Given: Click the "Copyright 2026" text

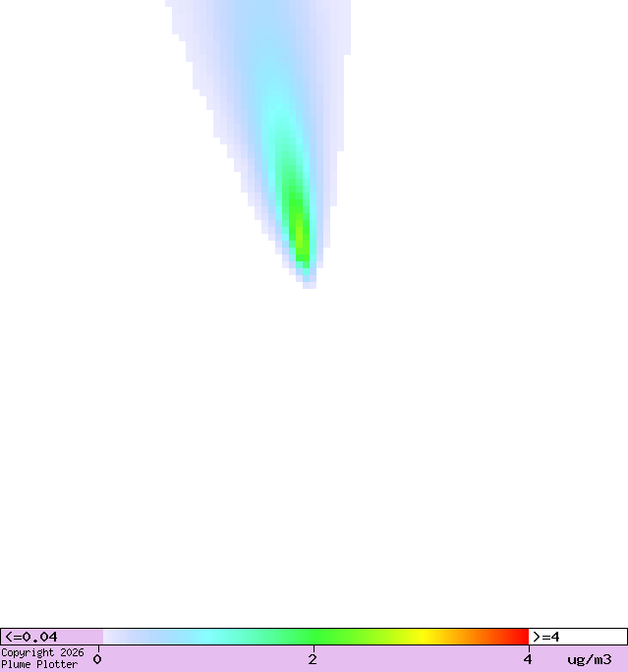Looking at the screenshot, I should click(x=42, y=652).
